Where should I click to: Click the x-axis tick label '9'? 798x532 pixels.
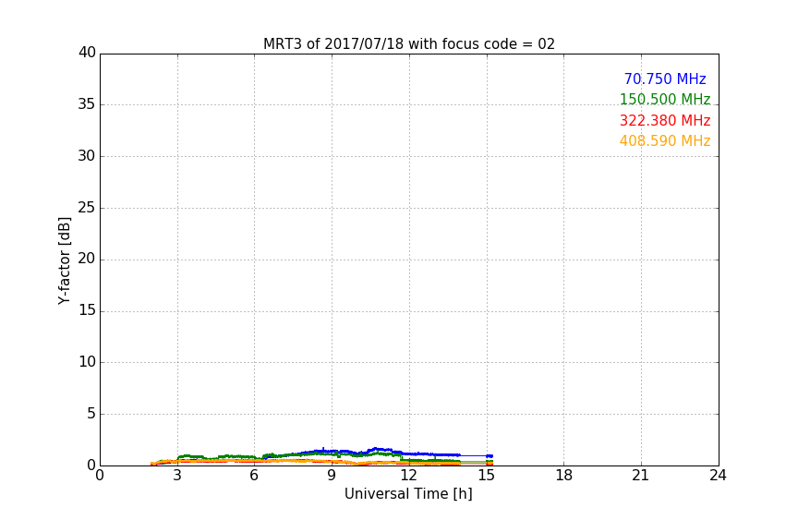(x=332, y=476)
